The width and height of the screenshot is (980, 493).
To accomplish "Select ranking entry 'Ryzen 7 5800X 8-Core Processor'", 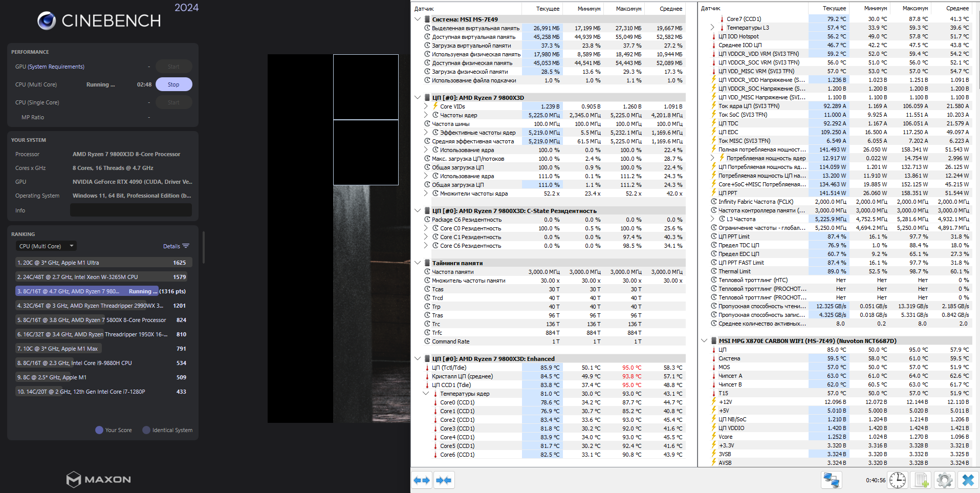I will pos(104,320).
